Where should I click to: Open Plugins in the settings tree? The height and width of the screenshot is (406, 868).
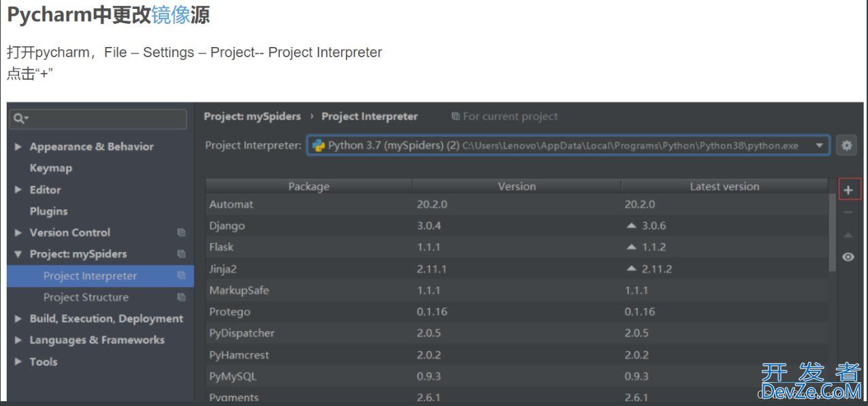click(x=48, y=211)
